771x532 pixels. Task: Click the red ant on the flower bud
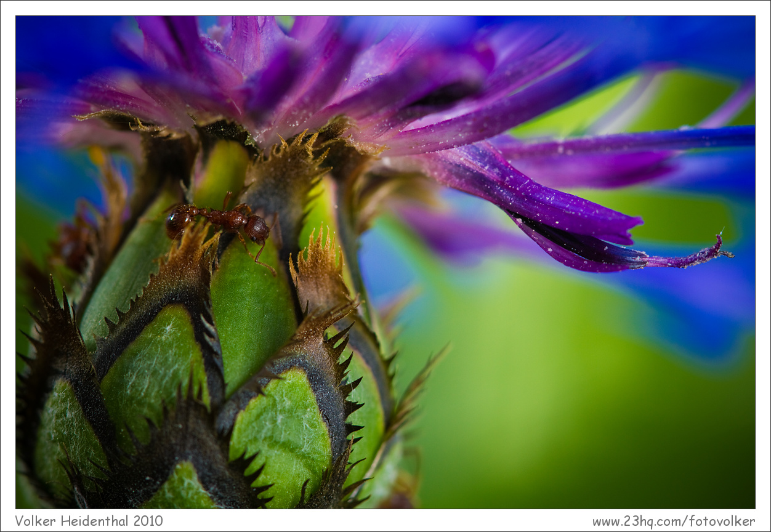coord(222,220)
